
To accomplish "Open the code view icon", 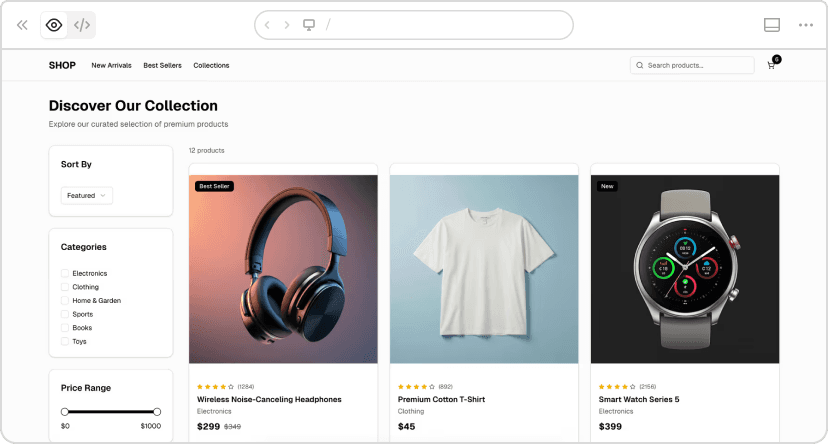I will tap(82, 25).
